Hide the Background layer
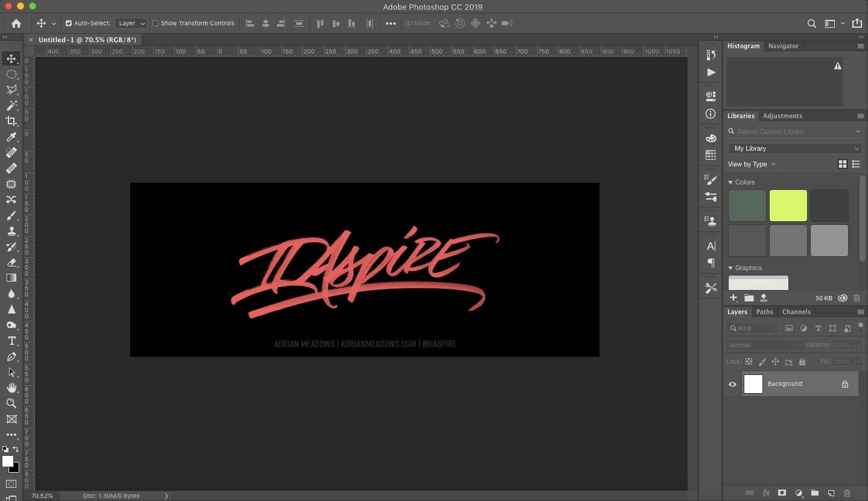Viewport: 868px width, 501px height. (732, 384)
